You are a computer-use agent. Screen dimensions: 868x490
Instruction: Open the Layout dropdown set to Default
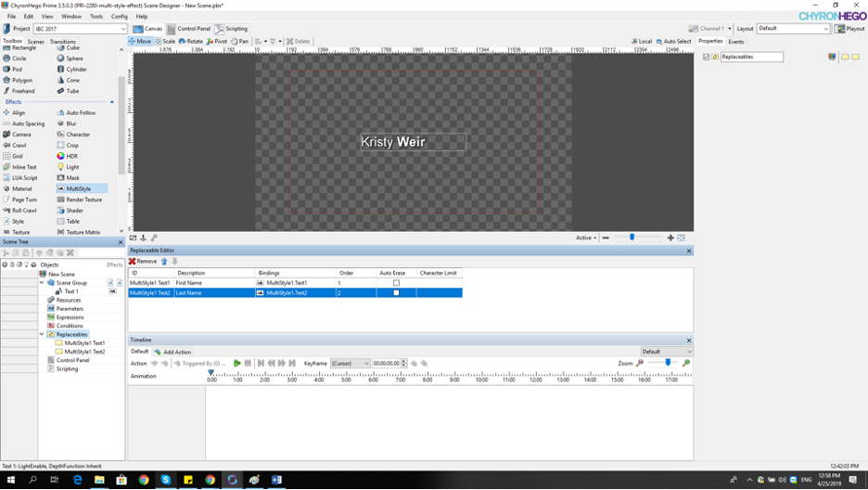tap(793, 29)
